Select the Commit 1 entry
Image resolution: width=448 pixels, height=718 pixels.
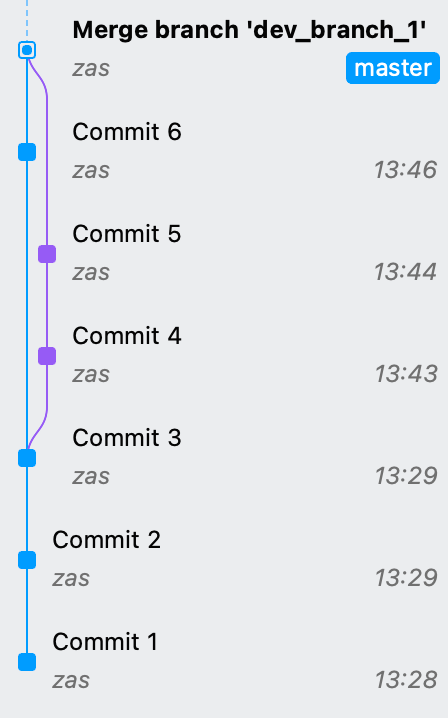pyautogui.click(x=224, y=662)
